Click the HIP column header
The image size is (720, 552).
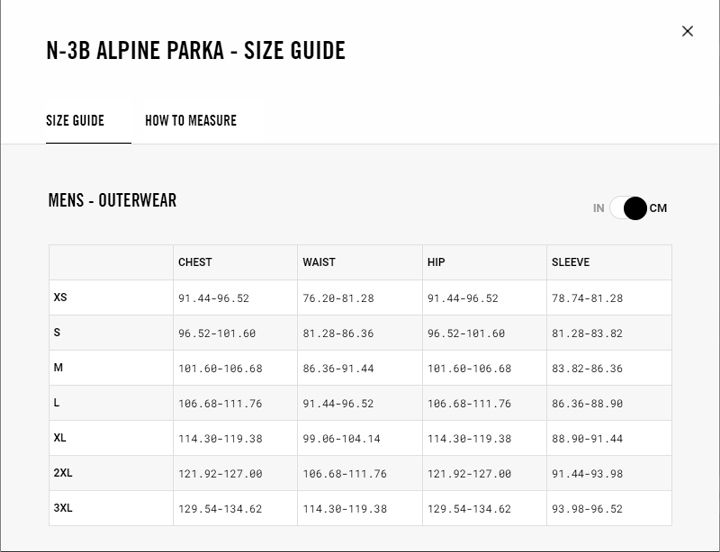click(436, 262)
